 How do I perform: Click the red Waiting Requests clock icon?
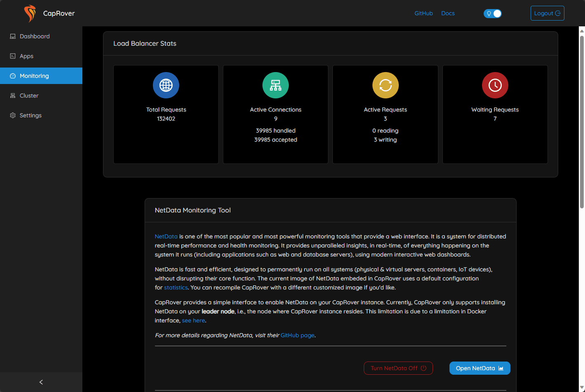click(495, 85)
